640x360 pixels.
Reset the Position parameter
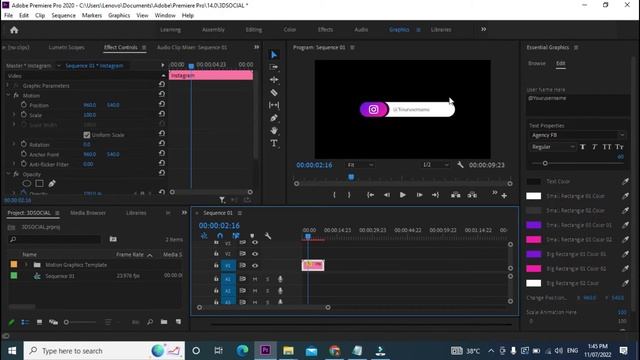click(162, 104)
